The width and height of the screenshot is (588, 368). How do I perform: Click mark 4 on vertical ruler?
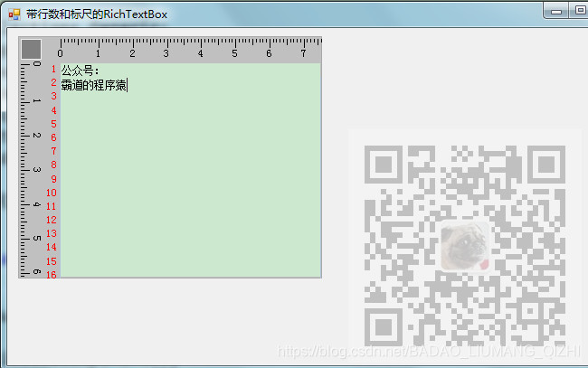[x=37, y=204]
